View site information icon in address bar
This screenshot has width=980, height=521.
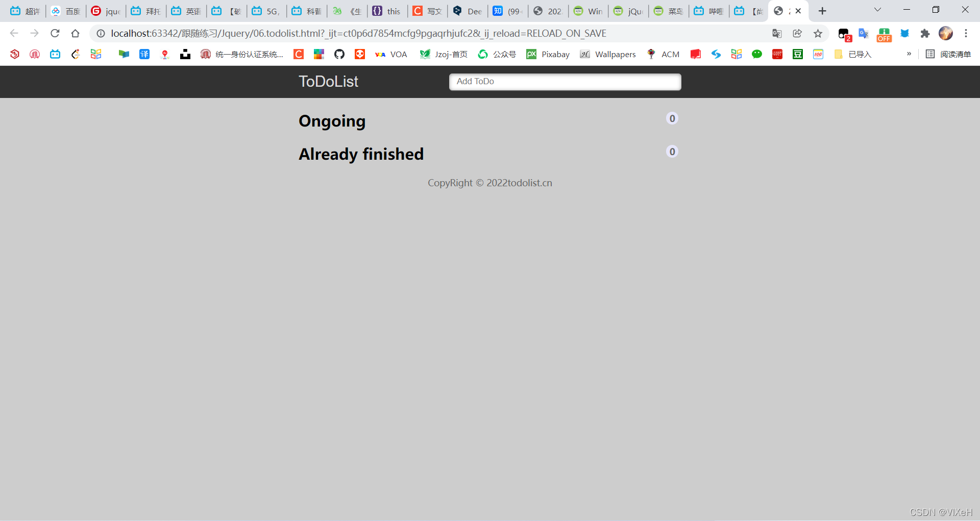coord(101,33)
